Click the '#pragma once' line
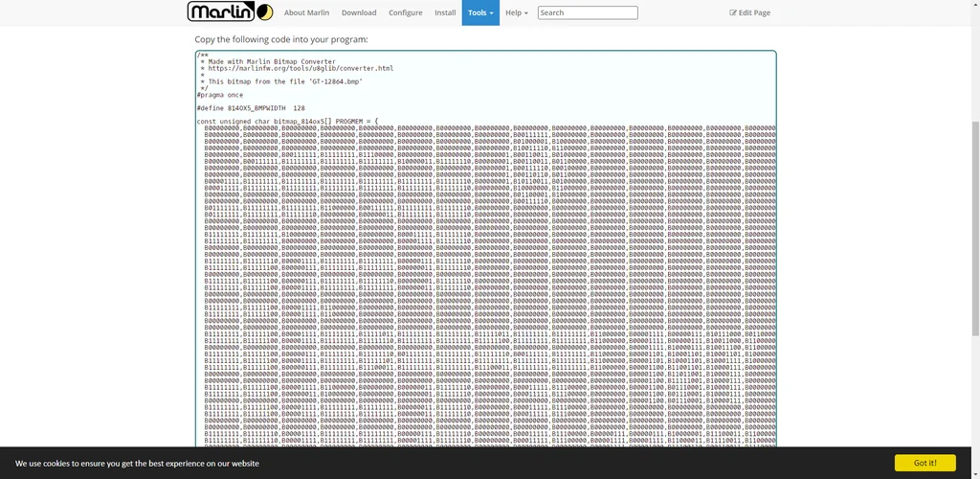 [220, 95]
